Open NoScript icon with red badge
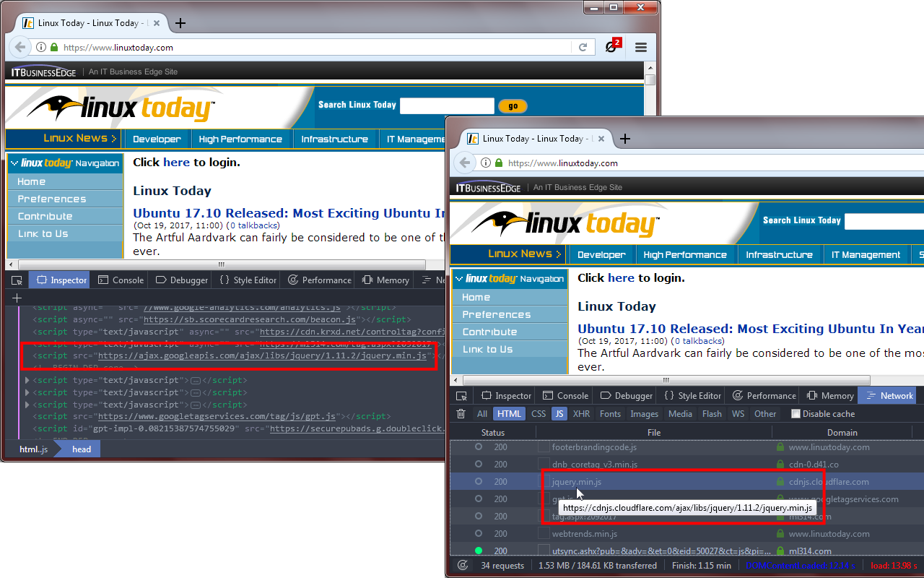The height and width of the screenshot is (578, 924). coord(613,46)
